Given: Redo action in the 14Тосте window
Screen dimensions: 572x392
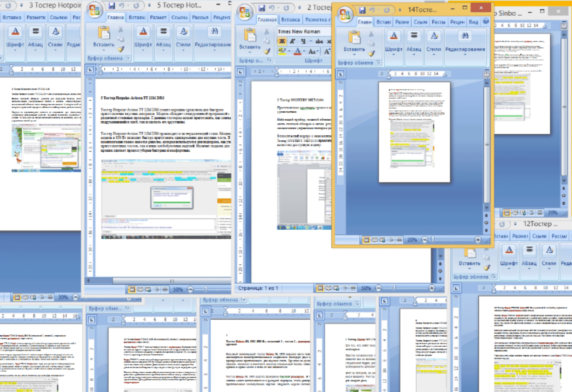Looking at the screenshot, I should [x=386, y=10].
